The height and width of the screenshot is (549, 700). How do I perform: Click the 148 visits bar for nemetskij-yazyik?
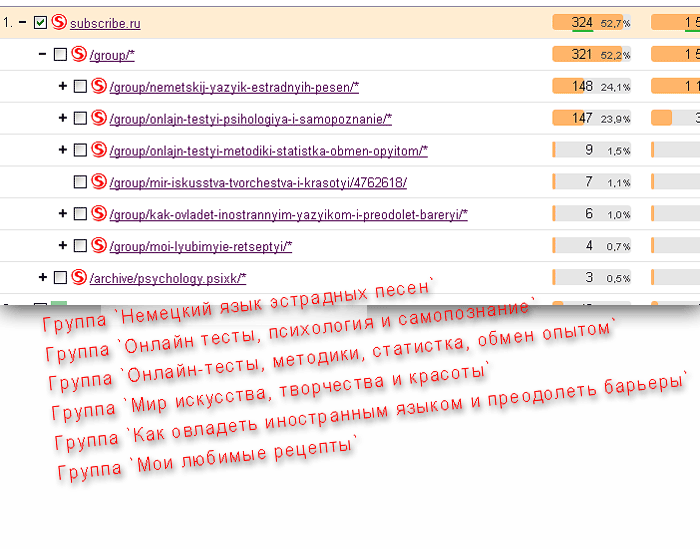(x=592, y=86)
